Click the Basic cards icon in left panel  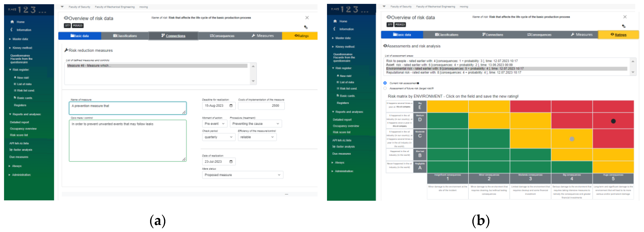(15, 98)
